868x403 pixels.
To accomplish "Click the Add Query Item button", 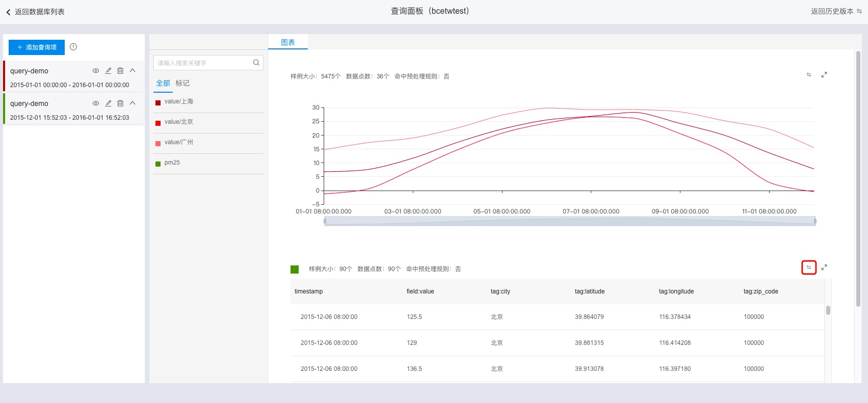I will tap(37, 47).
